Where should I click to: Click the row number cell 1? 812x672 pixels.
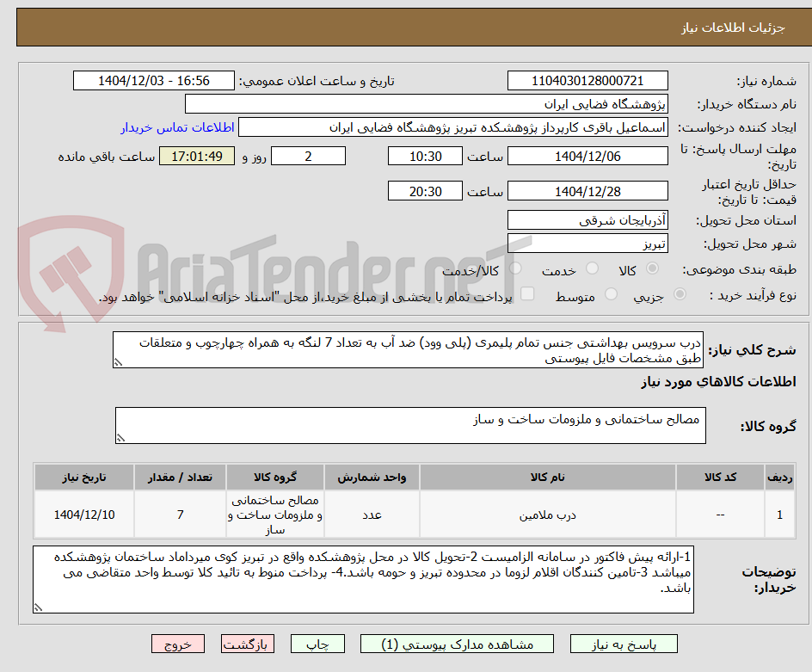click(780, 515)
